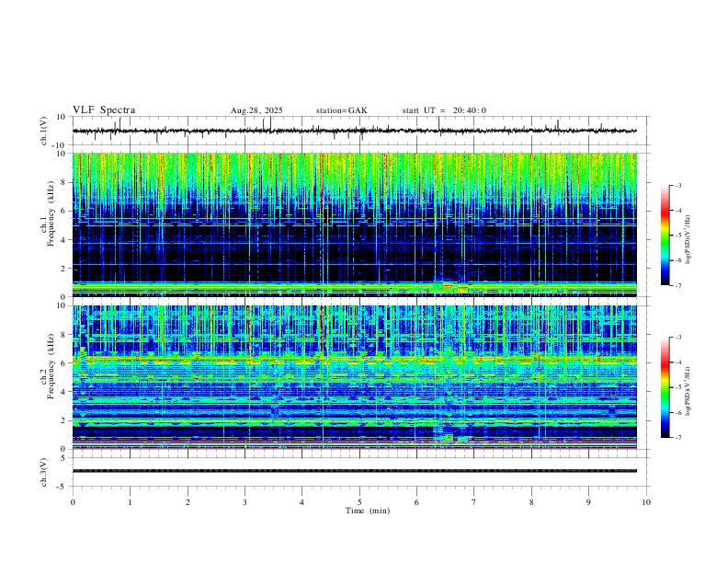The height and width of the screenshot is (563, 728).
Task: Click the "-3" label on ch.1 color bar
Action: [677, 185]
